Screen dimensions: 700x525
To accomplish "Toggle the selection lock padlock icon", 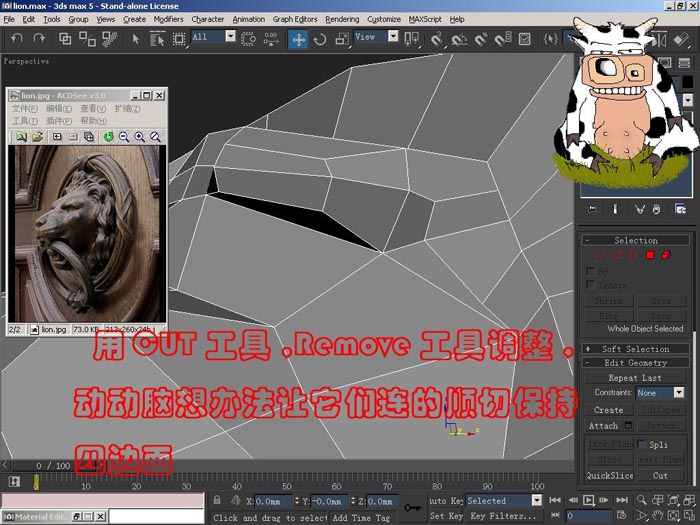I will [217, 500].
